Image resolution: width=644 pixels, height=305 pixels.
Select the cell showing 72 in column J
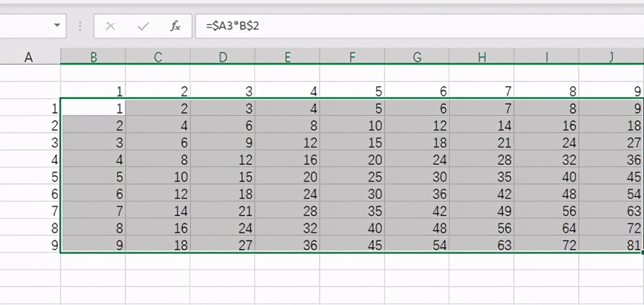[x=611, y=227]
